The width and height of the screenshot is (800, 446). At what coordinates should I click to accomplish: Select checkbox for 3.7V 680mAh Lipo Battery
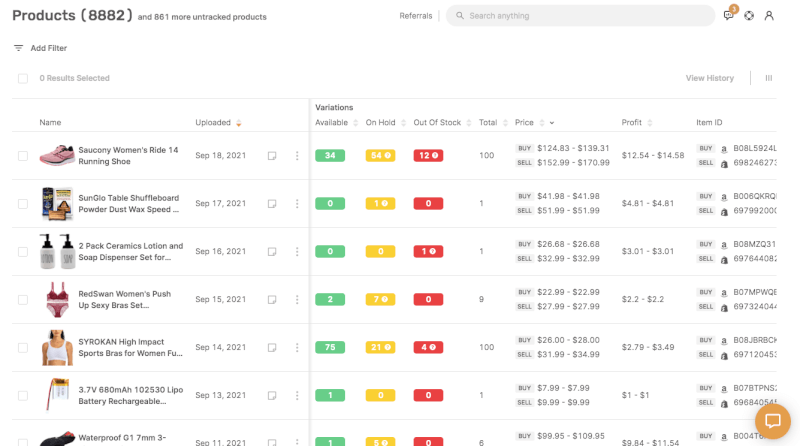[23, 395]
